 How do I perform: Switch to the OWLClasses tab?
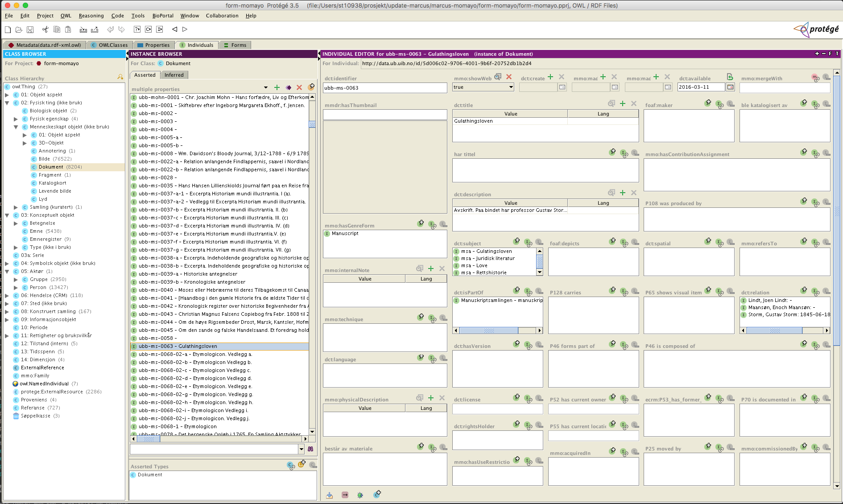tap(109, 45)
